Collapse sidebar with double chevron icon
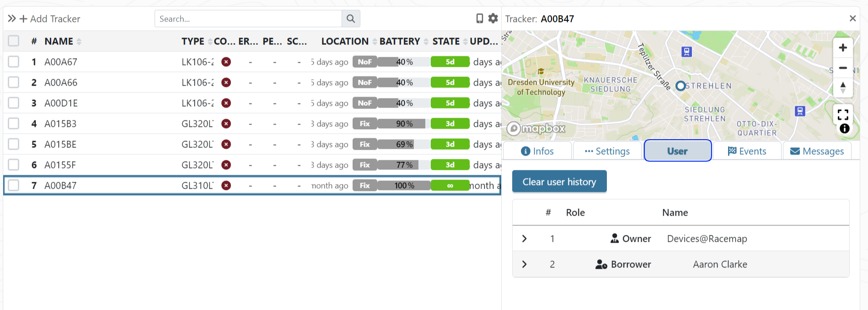The width and height of the screenshot is (868, 310). tap(12, 19)
